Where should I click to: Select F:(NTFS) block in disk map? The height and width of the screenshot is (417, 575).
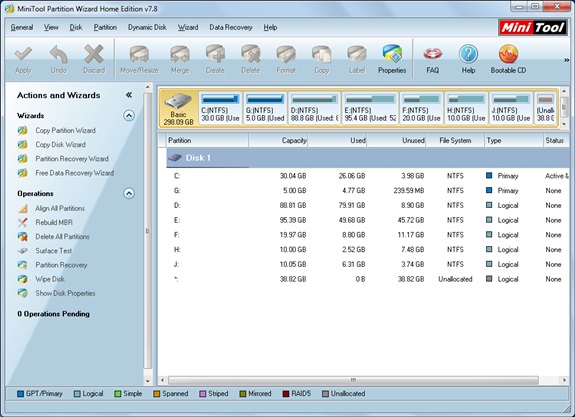[x=421, y=108]
